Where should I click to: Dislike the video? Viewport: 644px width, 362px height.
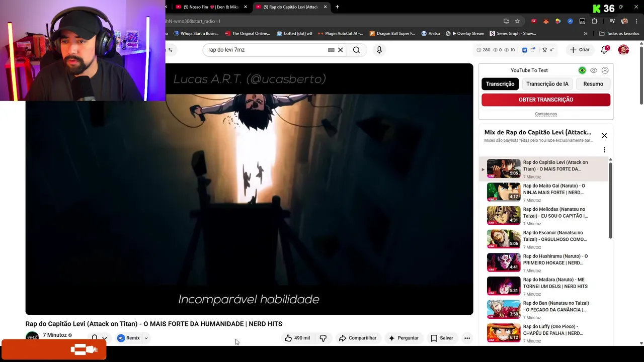point(323,338)
